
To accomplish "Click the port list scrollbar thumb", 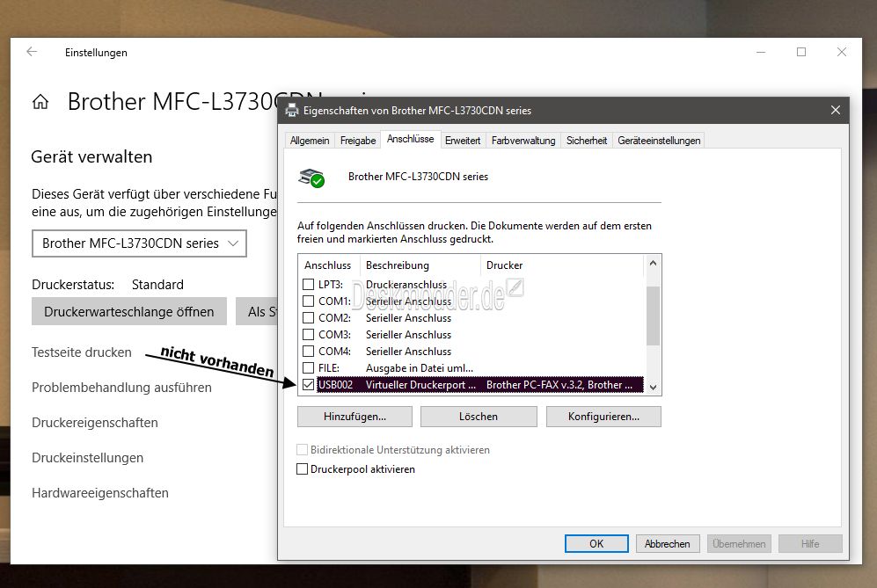I will point(653,316).
